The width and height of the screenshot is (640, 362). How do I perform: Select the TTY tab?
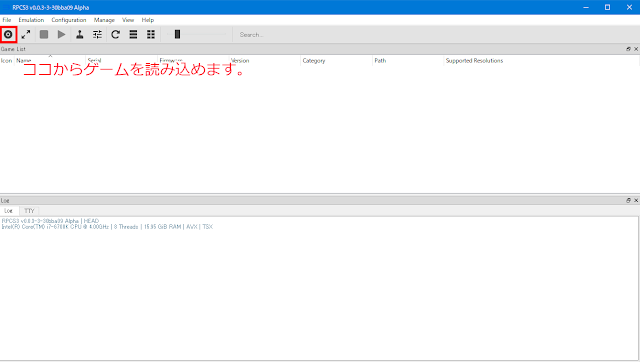[x=29, y=211]
